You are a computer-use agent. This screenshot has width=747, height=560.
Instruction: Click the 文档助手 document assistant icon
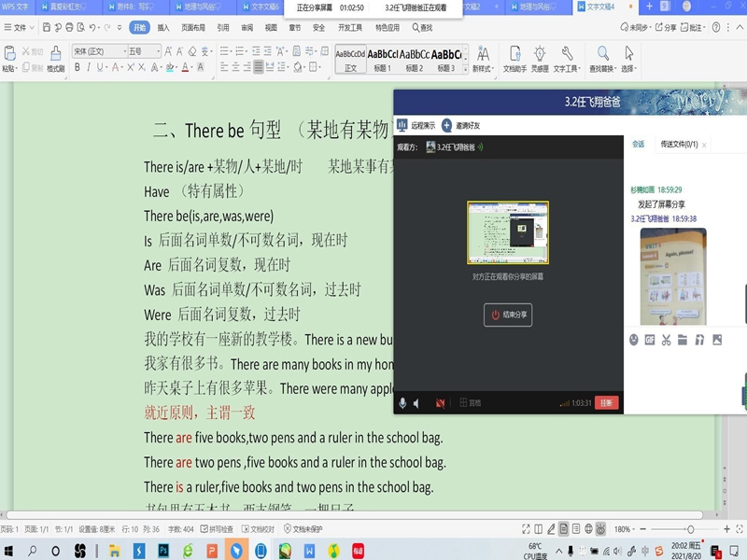pos(514,58)
